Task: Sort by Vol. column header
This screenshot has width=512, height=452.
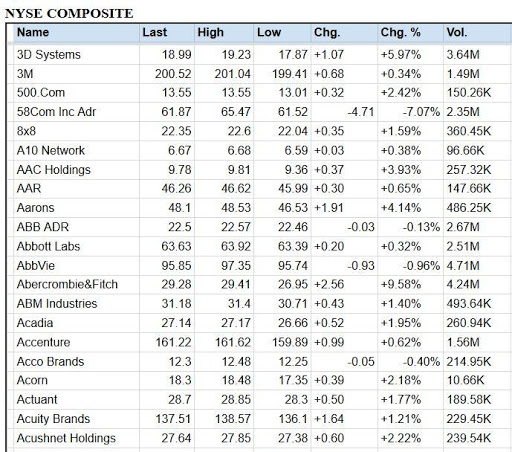Action: tap(457, 32)
